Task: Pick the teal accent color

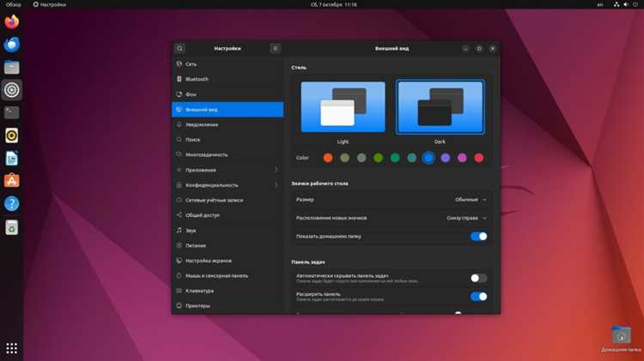Action: (x=411, y=158)
